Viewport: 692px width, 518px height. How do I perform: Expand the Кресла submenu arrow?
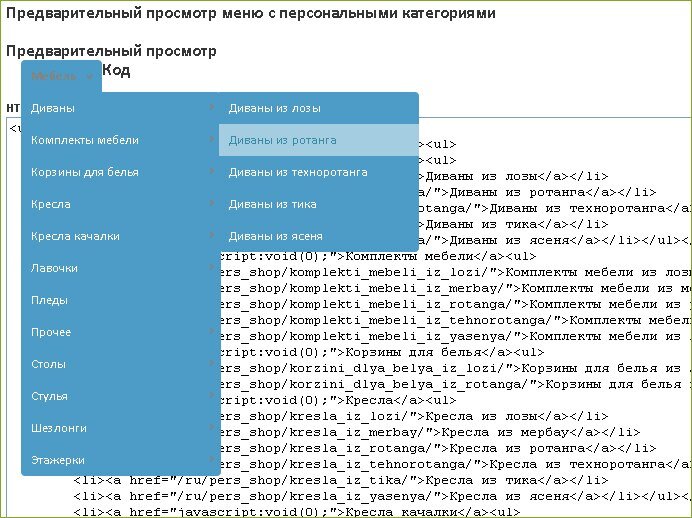point(211,204)
